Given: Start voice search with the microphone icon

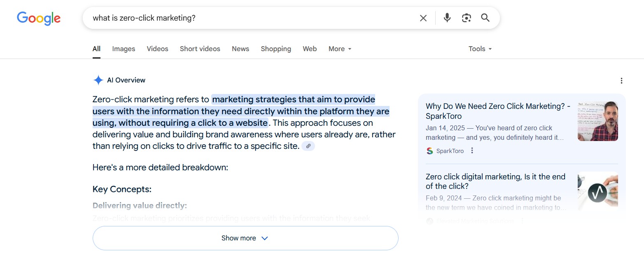Looking at the screenshot, I should pyautogui.click(x=447, y=18).
